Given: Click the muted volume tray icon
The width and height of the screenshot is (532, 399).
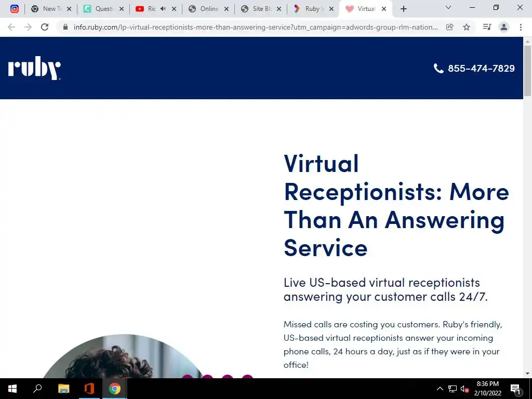Looking at the screenshot, I should click(x=464, y=389).
